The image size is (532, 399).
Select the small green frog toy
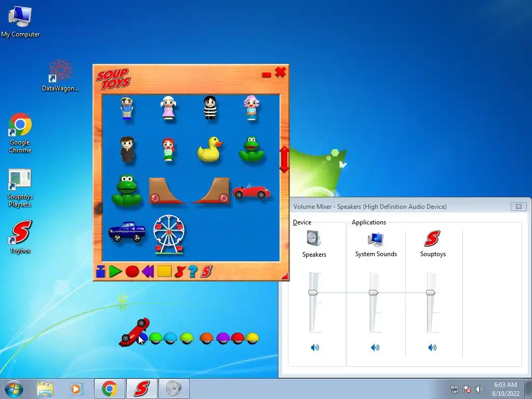pos(251,149)
